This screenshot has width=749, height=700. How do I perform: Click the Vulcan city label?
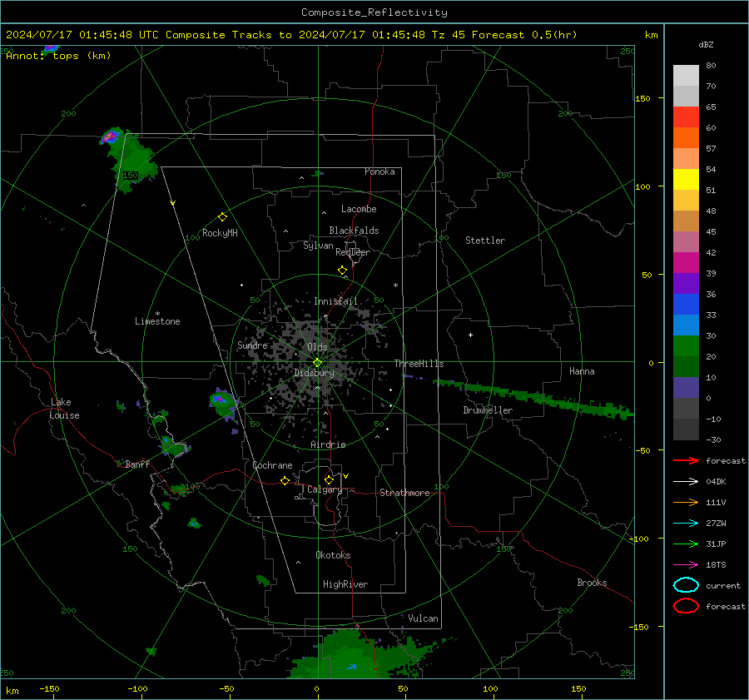coord(423,618)
